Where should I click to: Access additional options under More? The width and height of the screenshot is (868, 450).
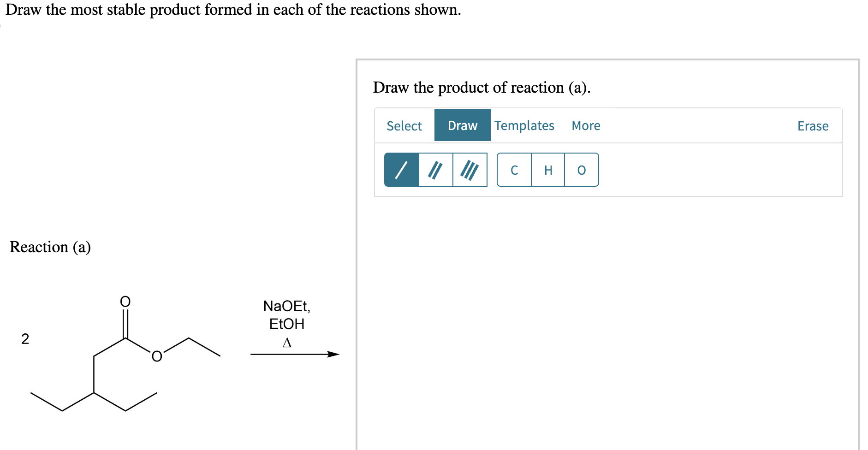(x=585, y=125)
